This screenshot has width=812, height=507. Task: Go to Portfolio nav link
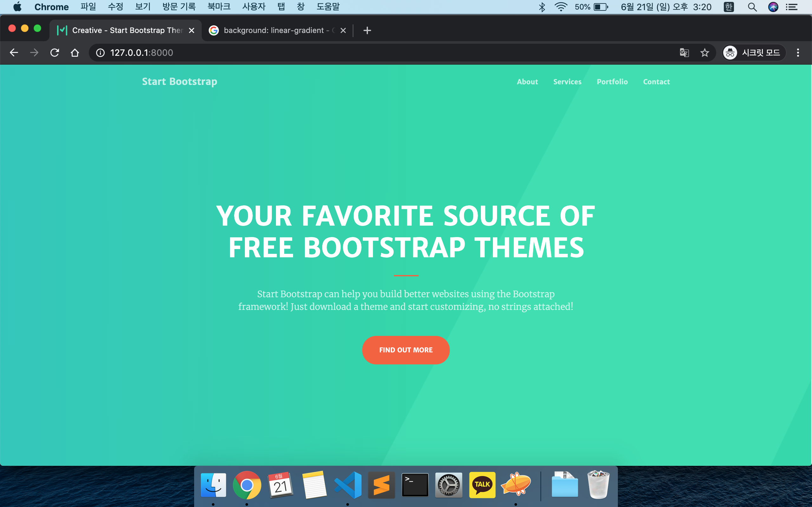click(612, 82)
